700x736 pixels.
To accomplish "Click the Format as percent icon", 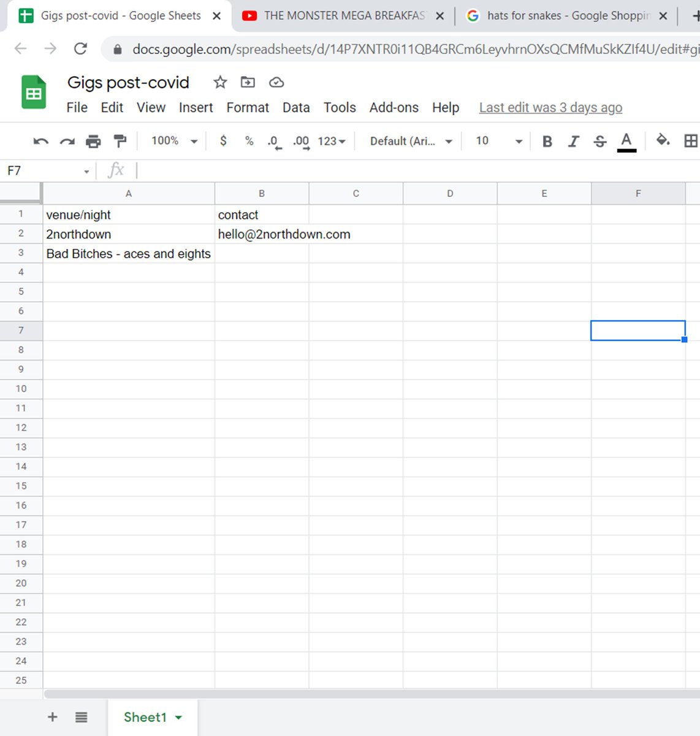I will click(x=249, y=140).
